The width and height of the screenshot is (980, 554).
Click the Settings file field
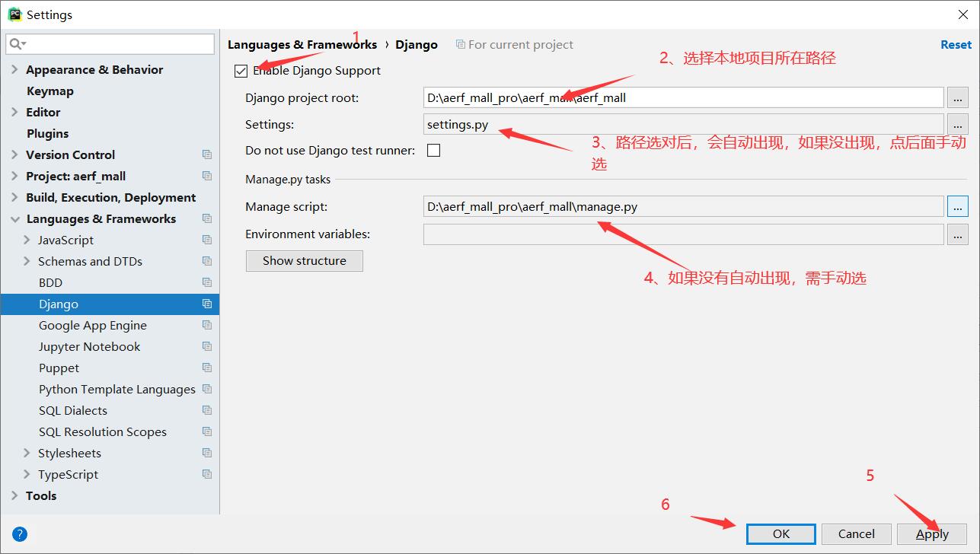click(684, 124)
